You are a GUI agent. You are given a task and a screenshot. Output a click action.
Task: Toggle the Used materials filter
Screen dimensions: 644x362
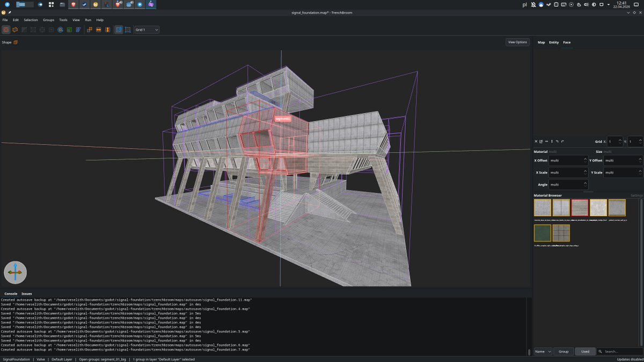pyautogui.click(x=585, y=351)
